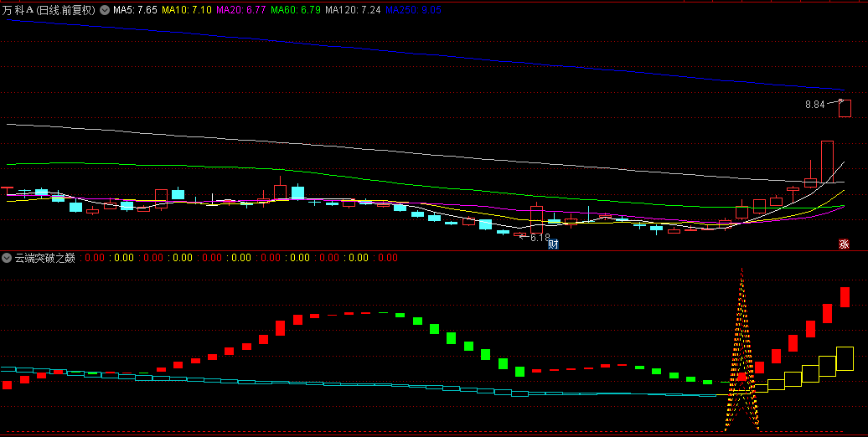Open the dropdown arrow beside 万科A title
Image resolution: width=868 pixels, height=437 pixels.
click(104, 10)
